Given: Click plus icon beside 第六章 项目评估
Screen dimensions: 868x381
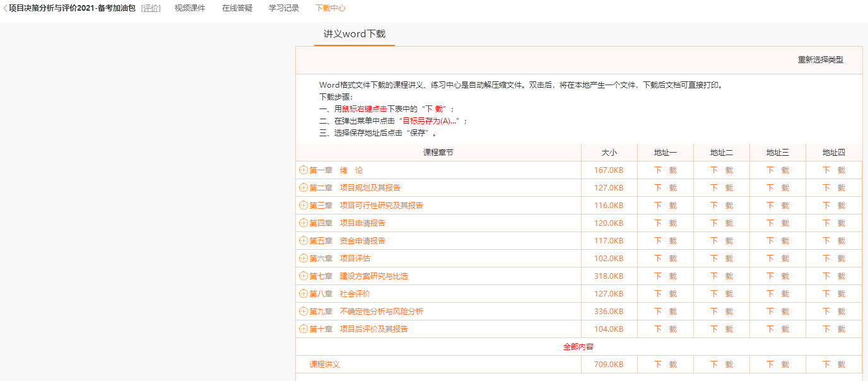Looking at the screenshot, I should pos(303,259).
